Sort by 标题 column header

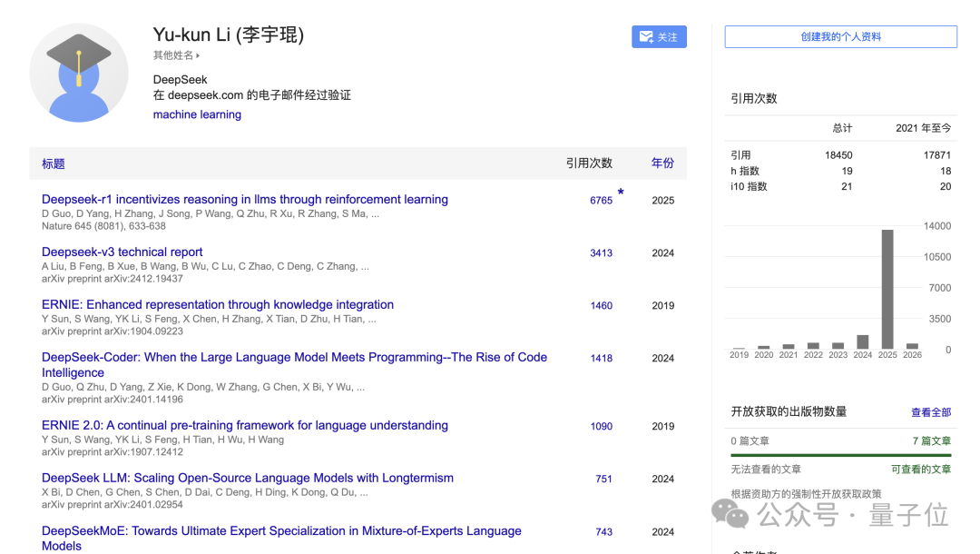[x=54, y=164]
